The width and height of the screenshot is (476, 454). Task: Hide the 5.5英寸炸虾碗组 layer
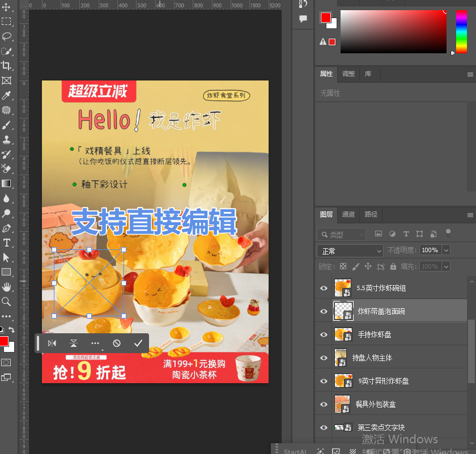[324, 288]
